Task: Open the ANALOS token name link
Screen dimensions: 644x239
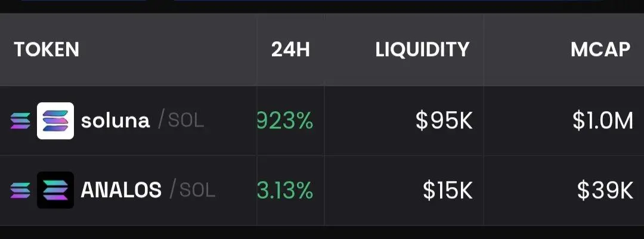Action: coord(121,190)
